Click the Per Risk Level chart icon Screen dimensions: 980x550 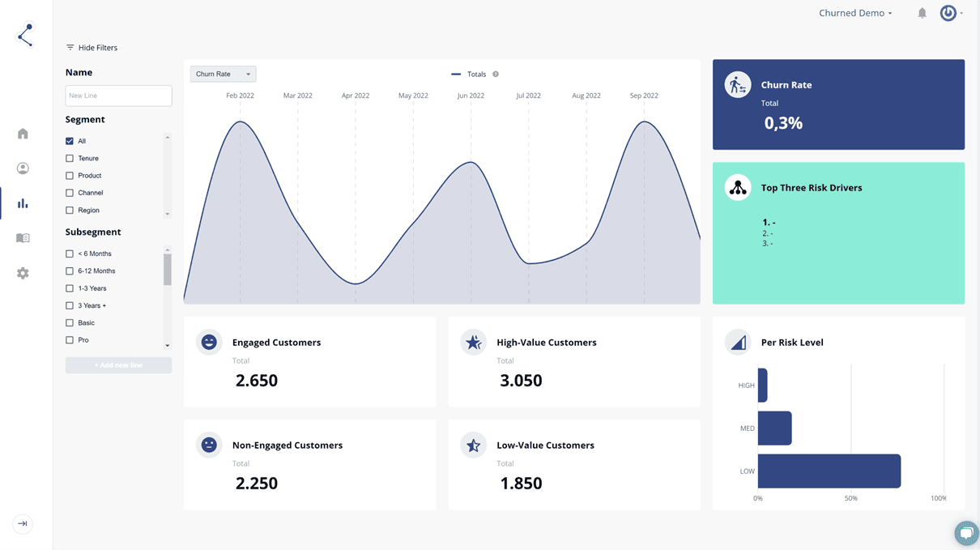[x=738, y=343]
